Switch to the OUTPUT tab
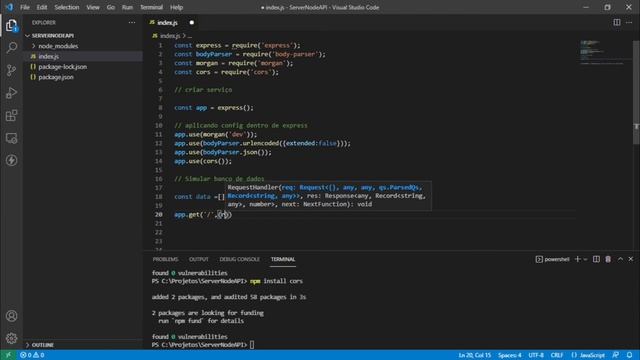Screen dimensions: 640x360 pyautogui.click(x=199, y=259)
